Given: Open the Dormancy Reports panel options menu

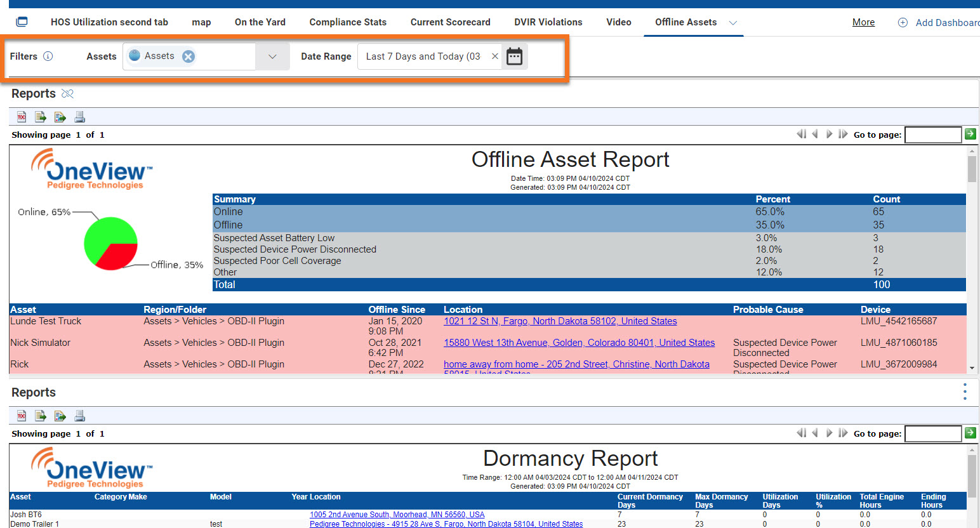Looking at the screenshot, I should (x=965, y=392).
